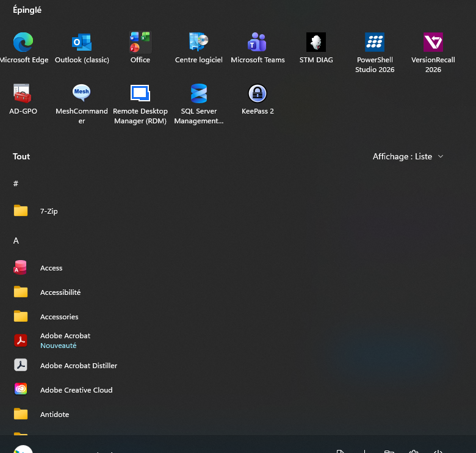Launch Outlook (classic) pinned app
This screenshot has height=453, width=476.
pyautogui.click(x=82, y=48)
